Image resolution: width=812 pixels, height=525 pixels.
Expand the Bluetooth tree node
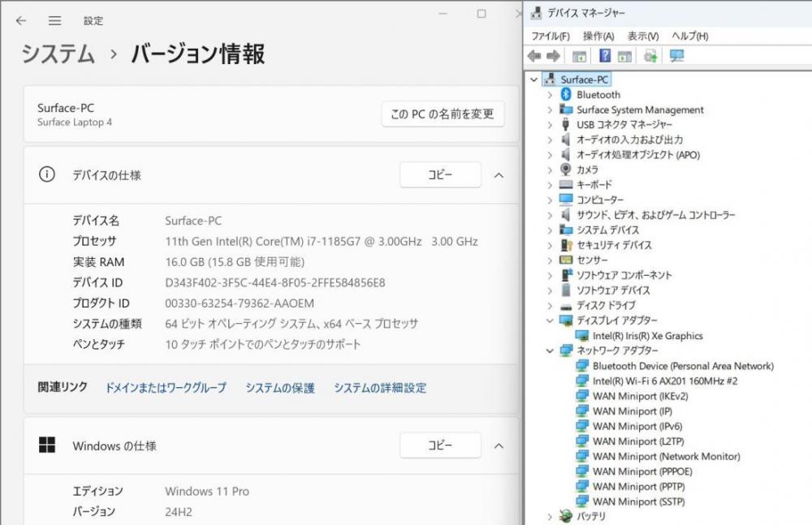pos(550,95)
